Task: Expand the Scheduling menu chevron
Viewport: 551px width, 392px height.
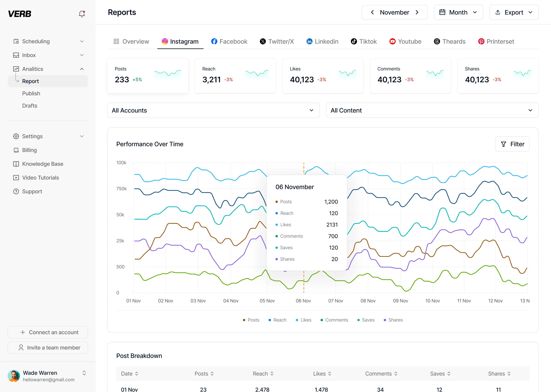Action: [x=82, y=41]
